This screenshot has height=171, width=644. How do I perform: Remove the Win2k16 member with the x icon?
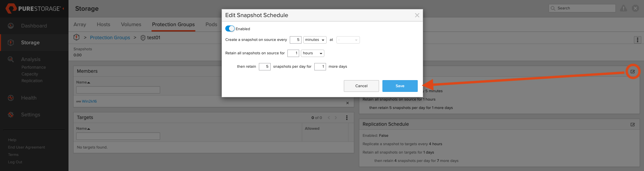click(x=348, y=103)
